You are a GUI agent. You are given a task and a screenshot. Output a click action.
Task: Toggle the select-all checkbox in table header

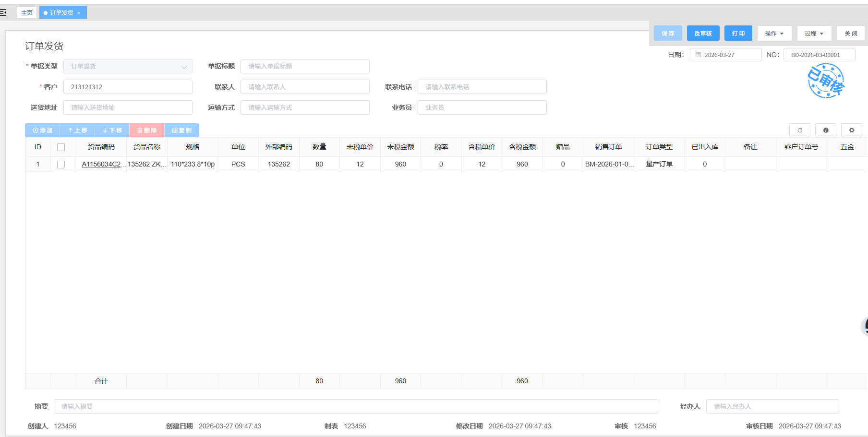point(61,147)
